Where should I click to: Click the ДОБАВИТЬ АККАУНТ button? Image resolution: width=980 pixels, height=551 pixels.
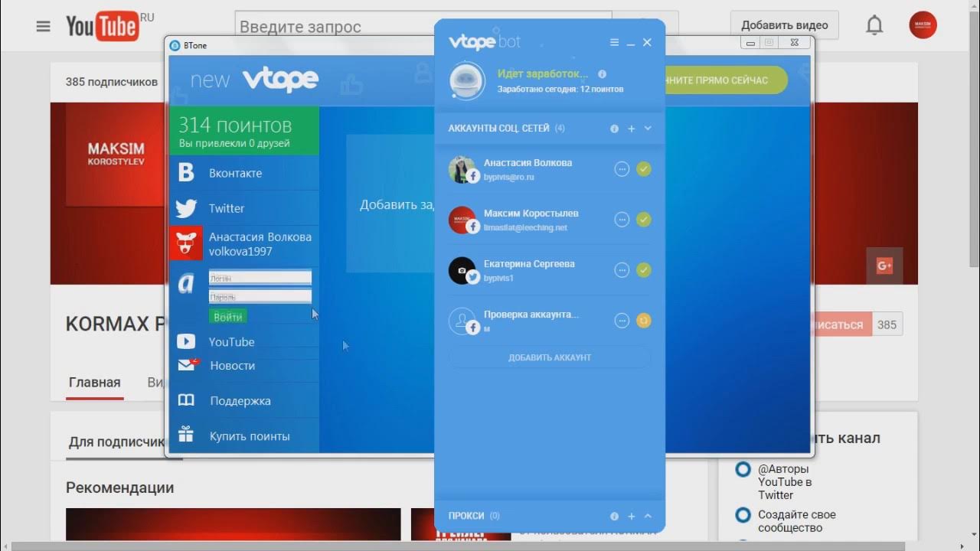(x=550, y=357)
